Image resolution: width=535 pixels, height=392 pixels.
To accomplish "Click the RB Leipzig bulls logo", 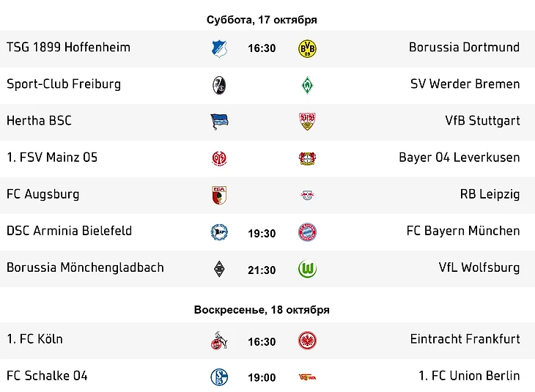I will 307,195.
